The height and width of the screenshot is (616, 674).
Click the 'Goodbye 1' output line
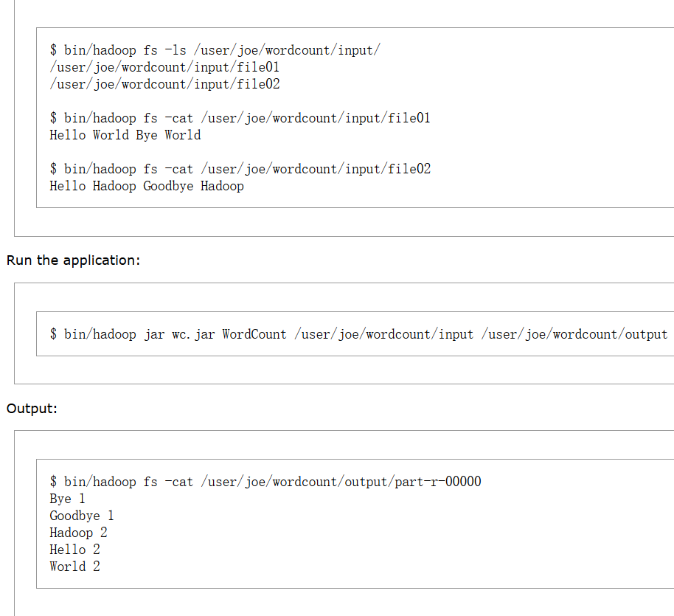(x=81, y=516)
